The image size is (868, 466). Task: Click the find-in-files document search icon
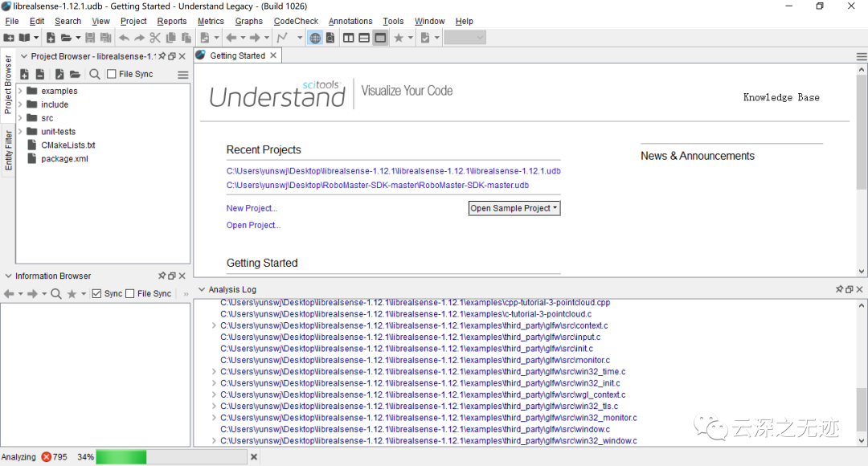click(x=330, y=38)
